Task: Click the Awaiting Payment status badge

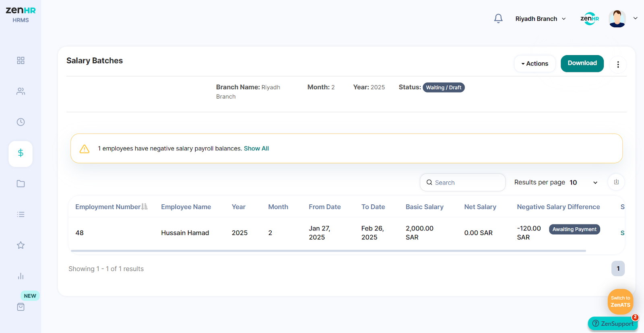Action: click(574, 229)
